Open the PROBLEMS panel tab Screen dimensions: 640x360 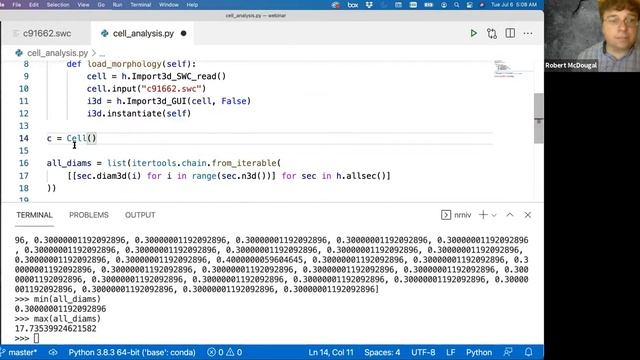(x=89, y=215)
